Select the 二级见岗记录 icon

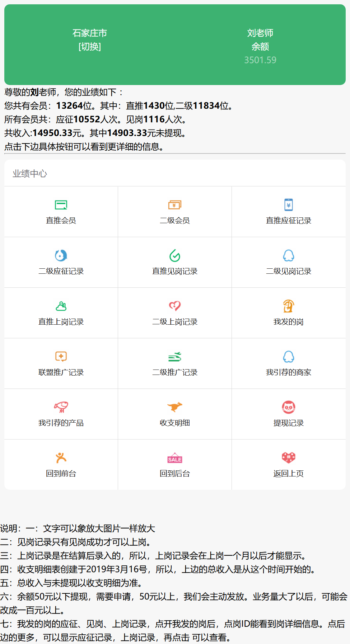[289, 255]
